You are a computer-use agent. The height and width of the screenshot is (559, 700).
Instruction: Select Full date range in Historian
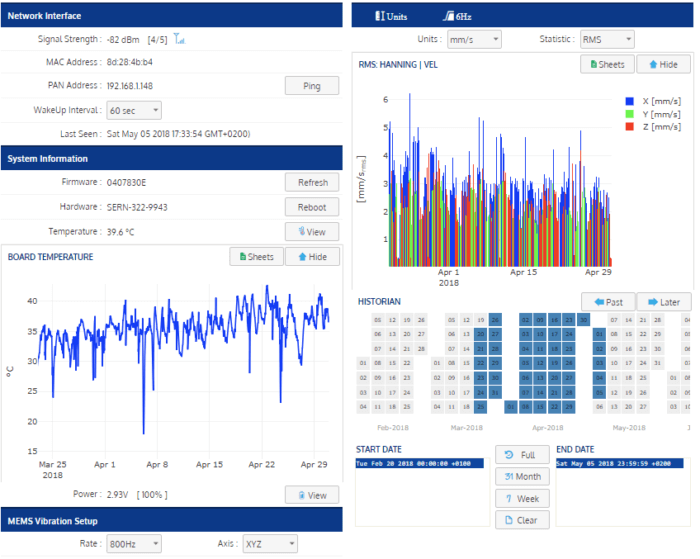pyautogui.click(x=521, y=455)
